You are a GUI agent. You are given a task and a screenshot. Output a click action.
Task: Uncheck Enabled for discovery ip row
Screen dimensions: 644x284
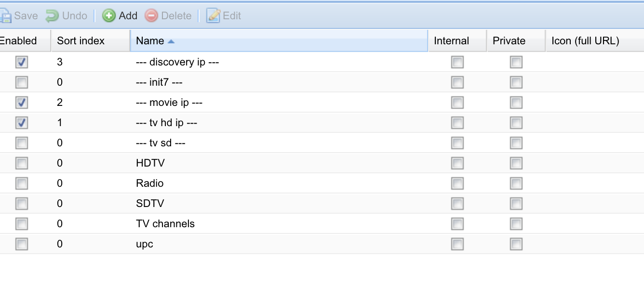[22, 62]
